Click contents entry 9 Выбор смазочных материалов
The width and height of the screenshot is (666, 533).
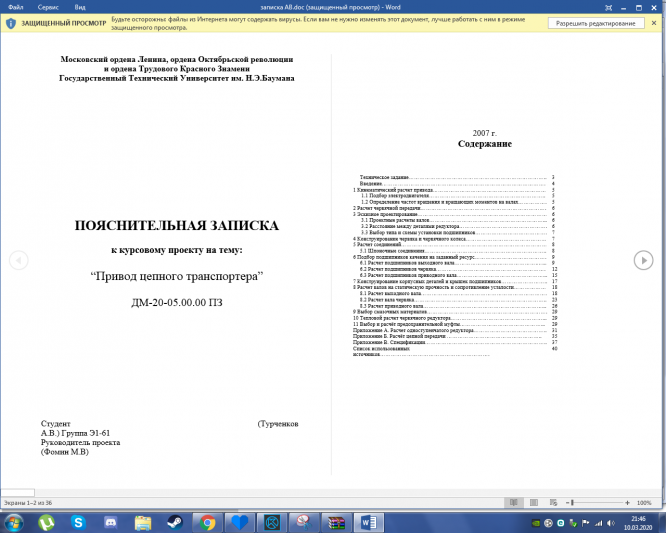coord(389,312)
